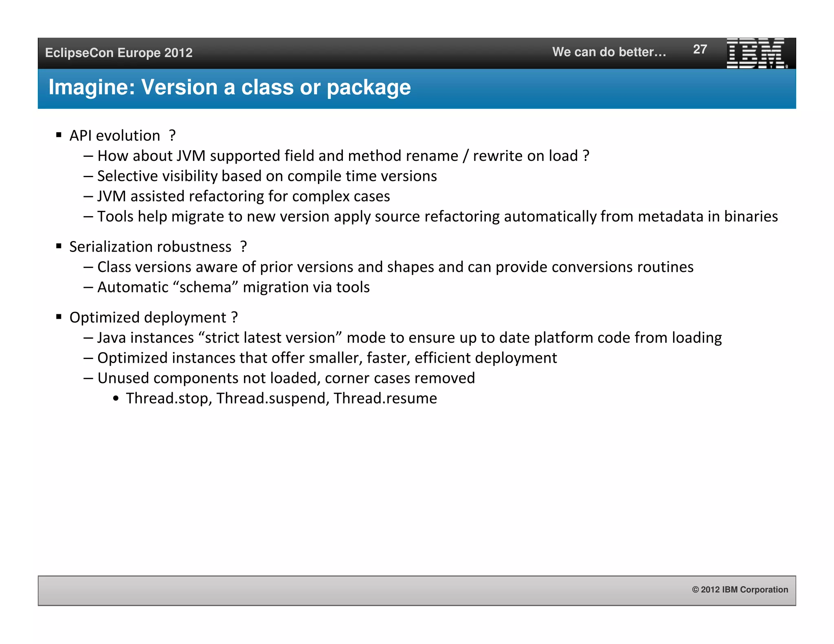This screenshot has height=644, width=834.
Task: Click the square bullet marker before 'API evolution'
Action: [59, 135]
